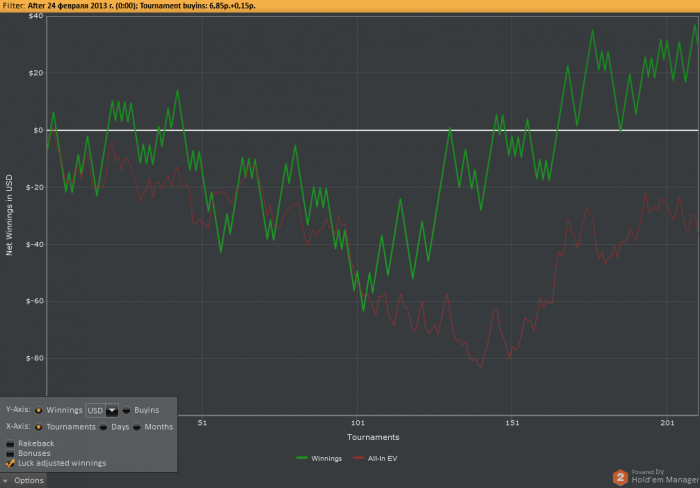Click the Powered by Hold'em Manager text
Screen dimensions: 700x488
665,476
